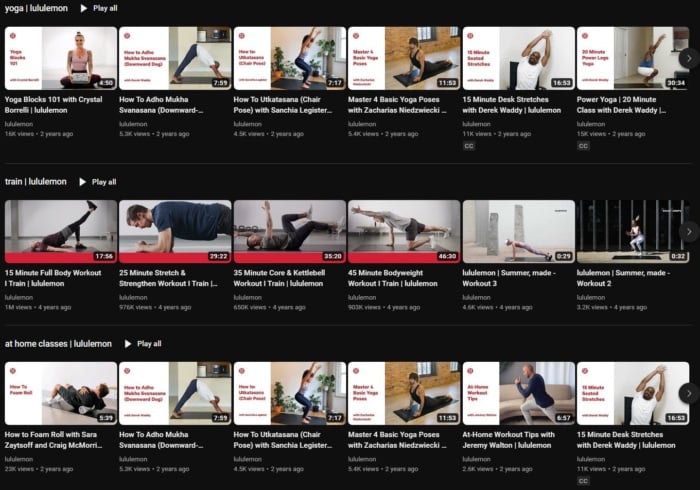
Task: Click title 15 Minute Desk Stretches in at home row
Action: 626,440
